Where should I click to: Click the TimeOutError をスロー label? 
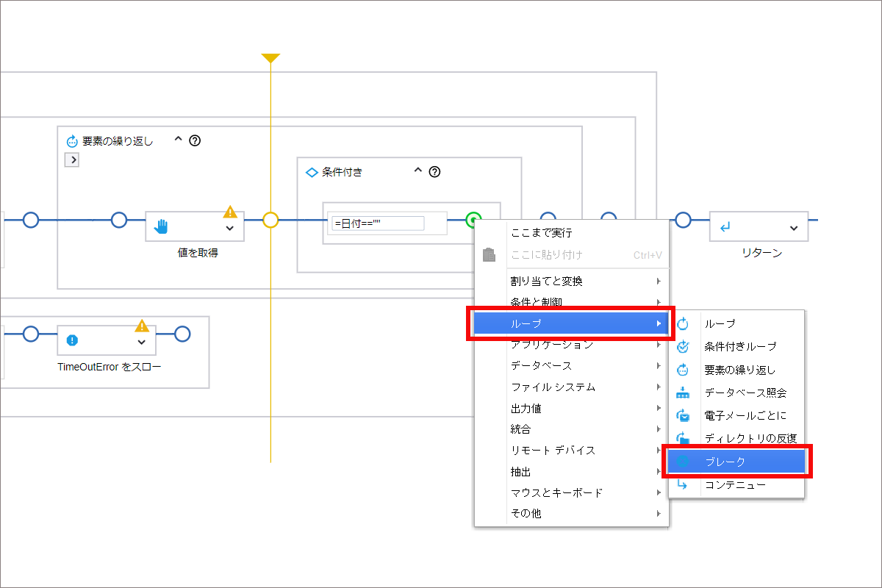[x=110, y=365]
